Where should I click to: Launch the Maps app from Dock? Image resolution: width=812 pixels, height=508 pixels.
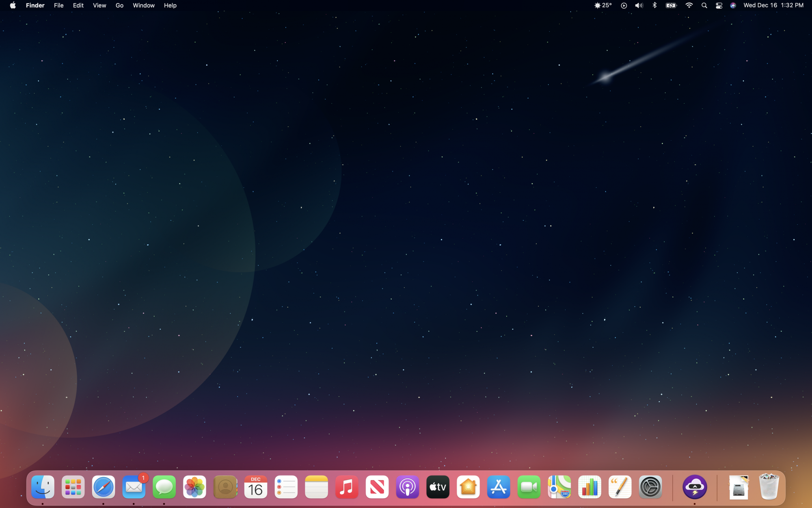(x=559, y=487)
